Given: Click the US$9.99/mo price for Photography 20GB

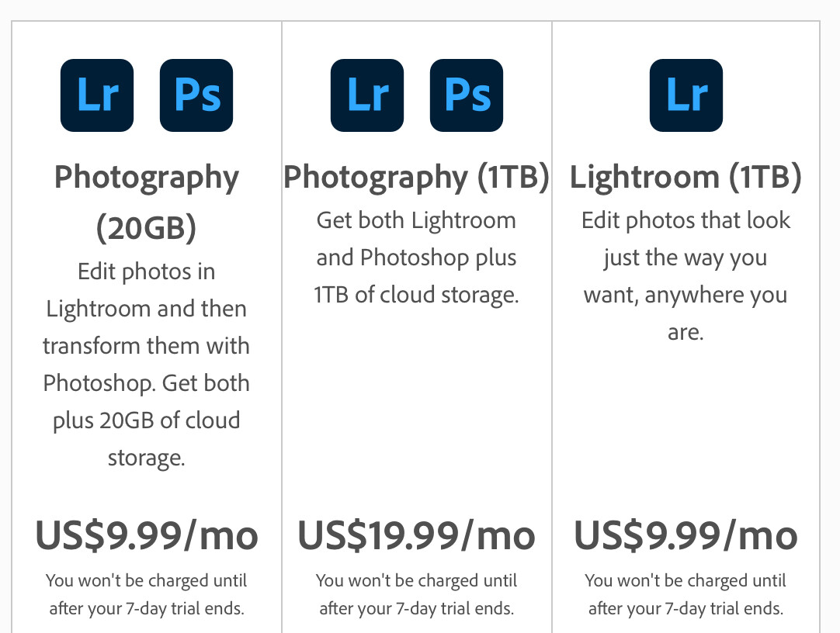Looking at the screenshot, I should 147,535.
